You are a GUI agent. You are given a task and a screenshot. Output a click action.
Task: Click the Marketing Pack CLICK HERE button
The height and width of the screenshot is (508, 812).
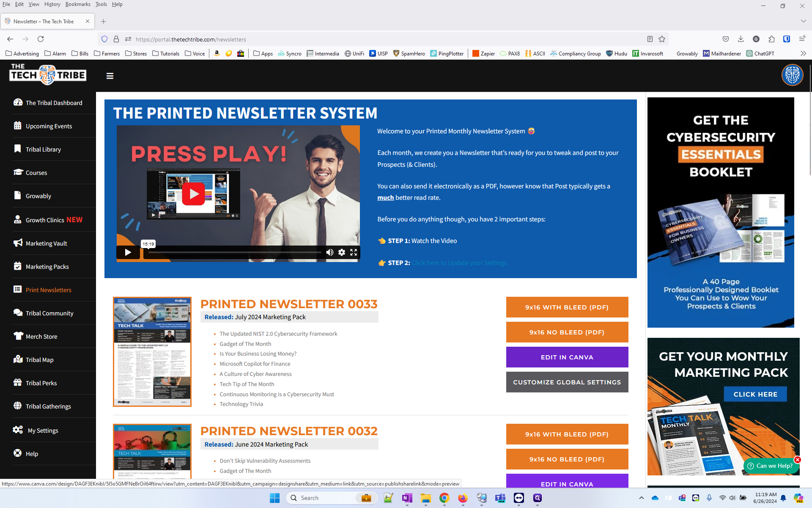(x=755, y=394)
